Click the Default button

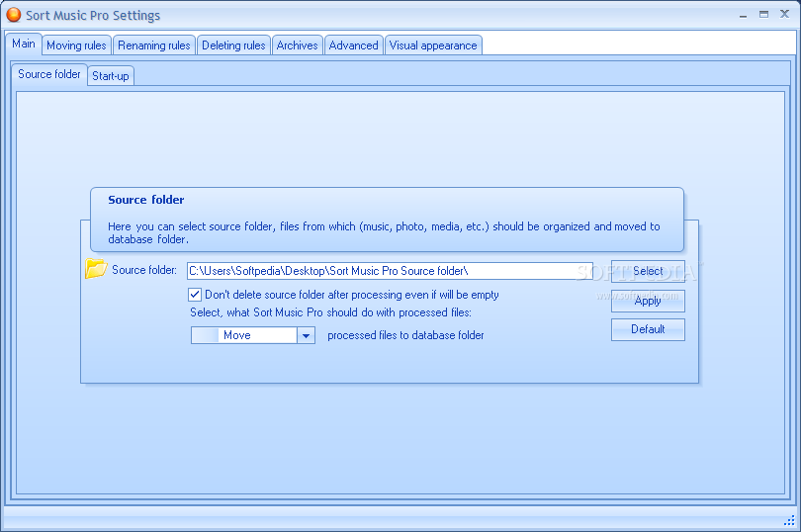(648, 329)
